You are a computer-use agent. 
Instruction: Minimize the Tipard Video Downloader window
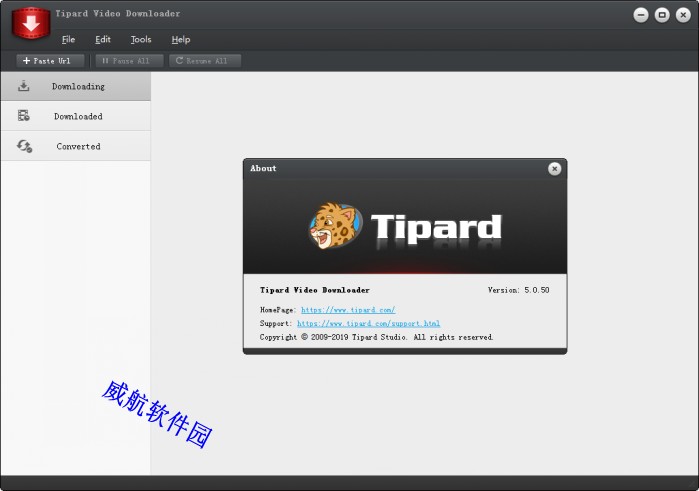[x=641, y=15]
